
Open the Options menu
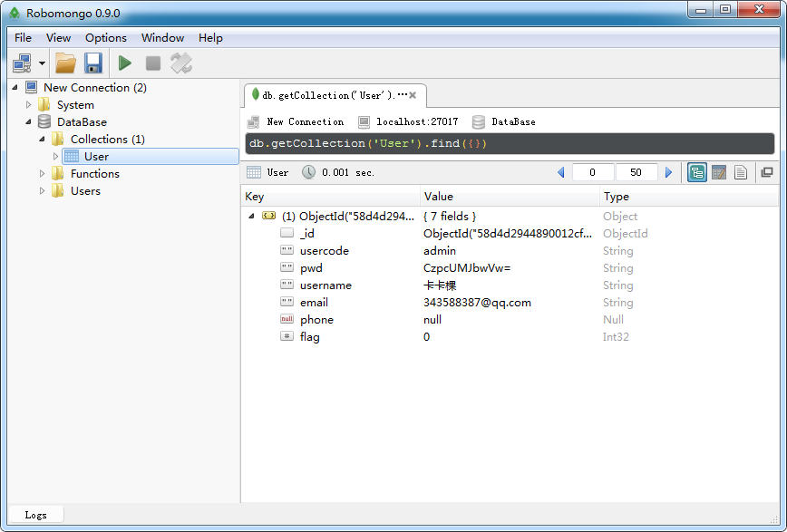(x=106, y=38)
